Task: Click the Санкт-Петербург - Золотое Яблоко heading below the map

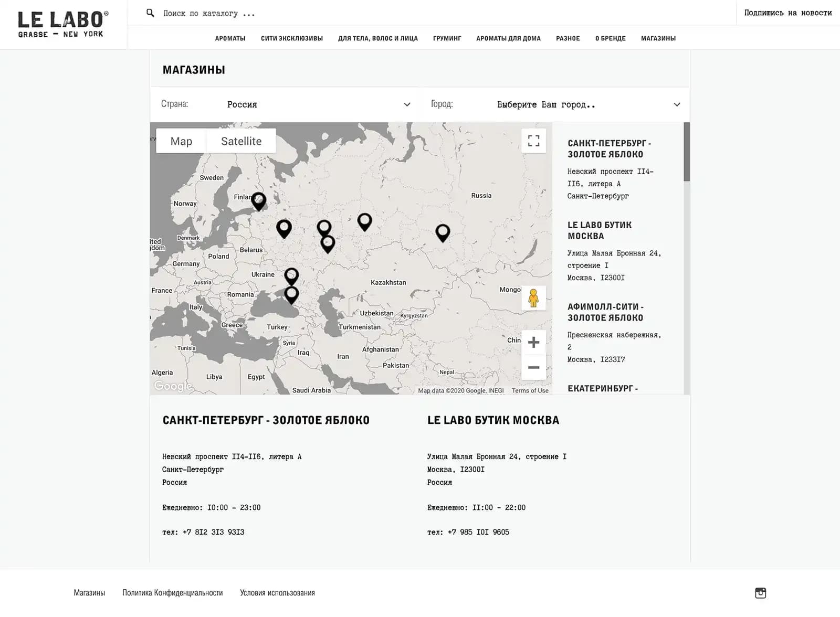Action: point(266,420)
